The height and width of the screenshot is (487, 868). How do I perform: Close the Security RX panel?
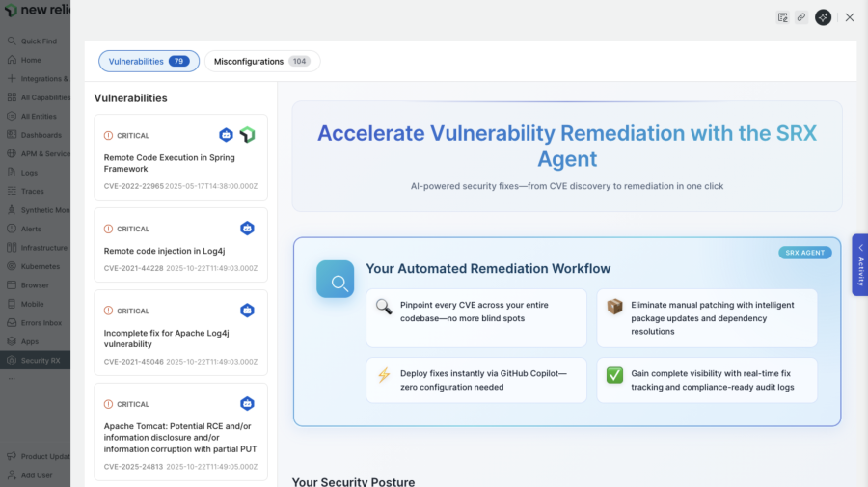click(850, 17)
